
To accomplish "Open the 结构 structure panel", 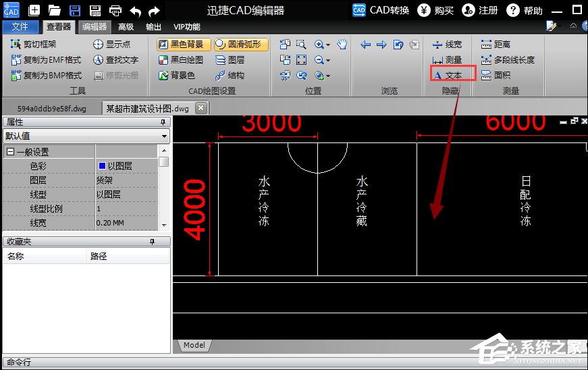I will (230, 76).
